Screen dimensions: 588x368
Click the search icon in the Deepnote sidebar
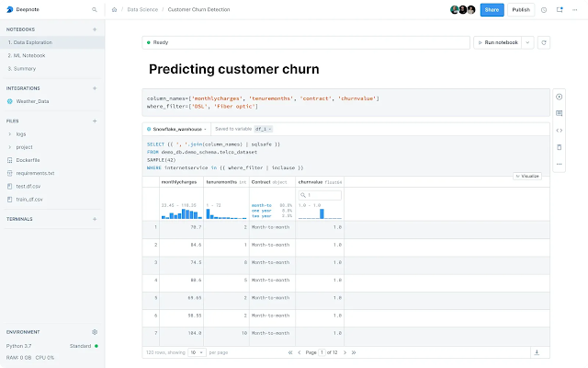tap(95, 10)
